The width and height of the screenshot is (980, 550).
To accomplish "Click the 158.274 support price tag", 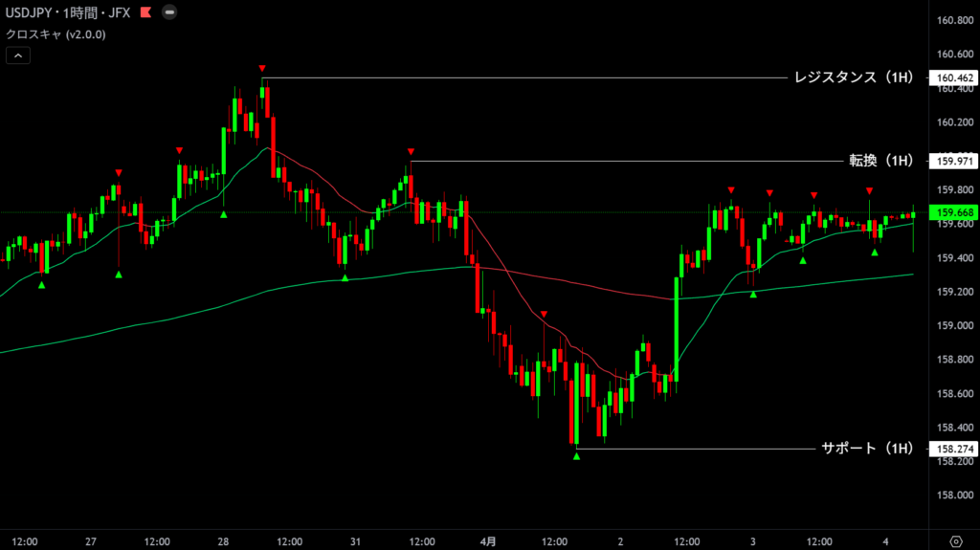I will pyautogui.click(x=955, y=448).
